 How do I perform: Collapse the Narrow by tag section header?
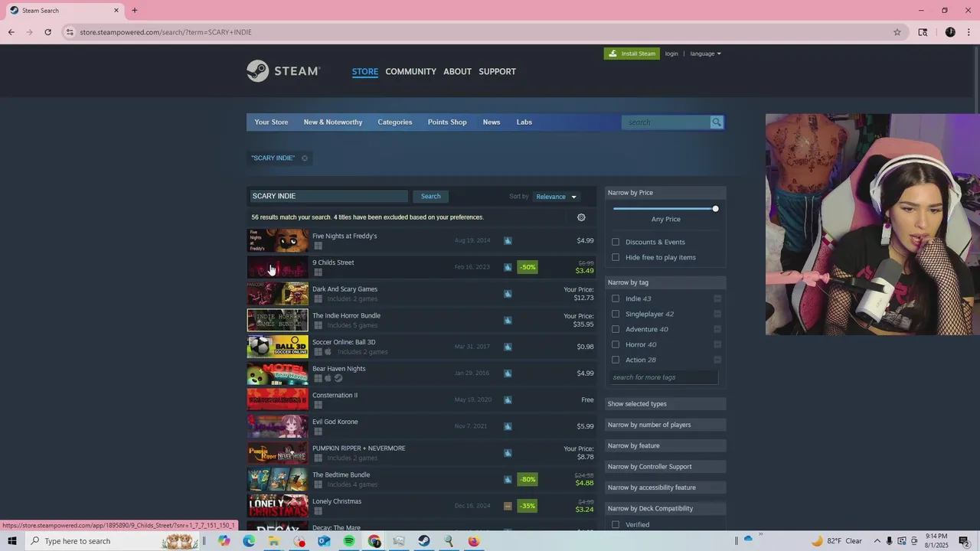tap(665, 282)
